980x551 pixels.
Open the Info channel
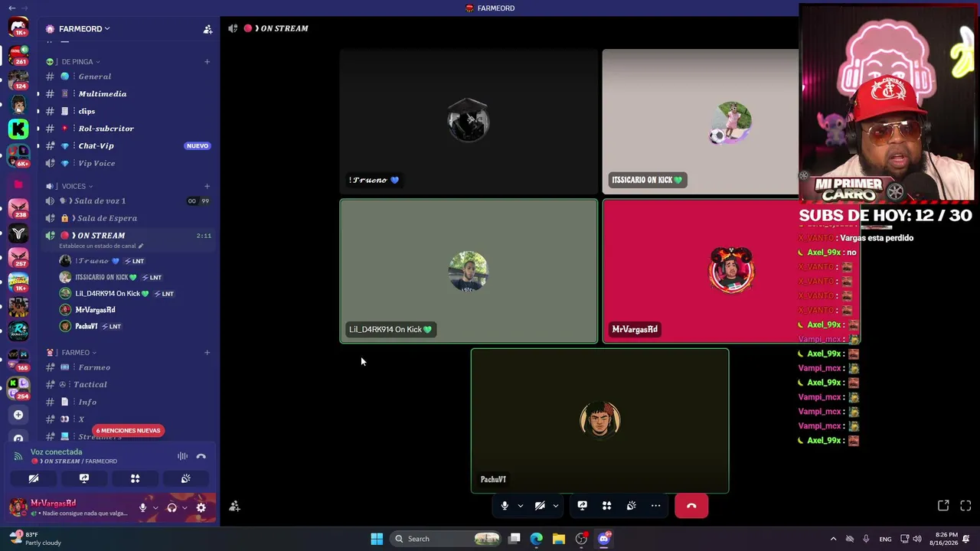point(129,402)
